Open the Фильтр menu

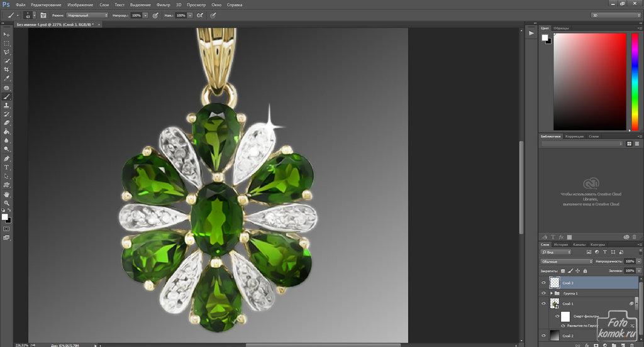pos(163,4)
